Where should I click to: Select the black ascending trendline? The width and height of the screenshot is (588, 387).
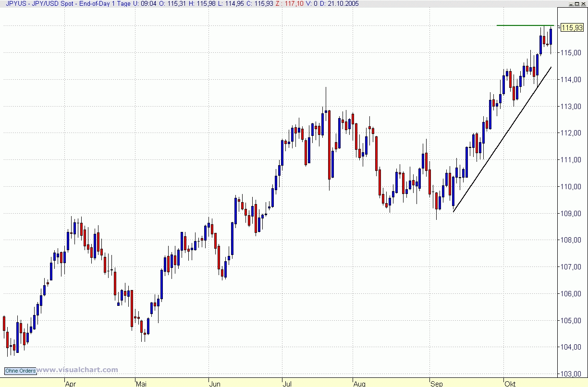pos(502,139)
